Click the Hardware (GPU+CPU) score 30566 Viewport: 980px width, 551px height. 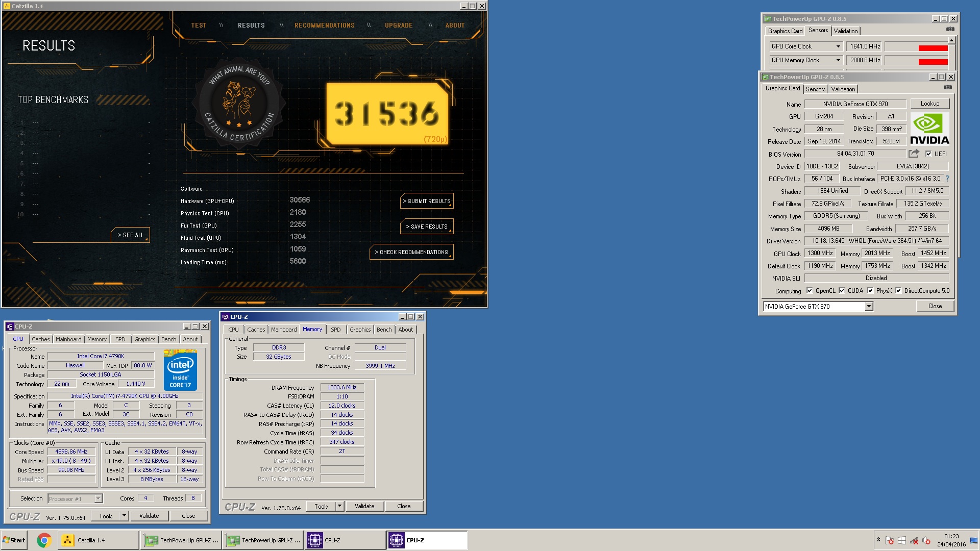tap(300, 200)
